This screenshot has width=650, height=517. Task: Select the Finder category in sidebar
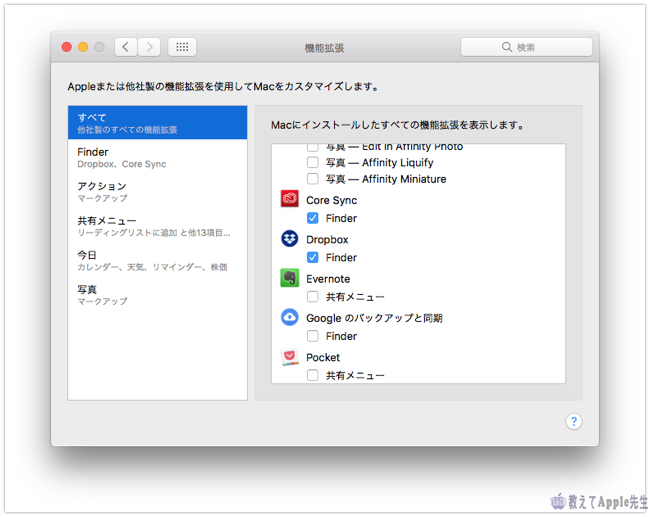pos(158,157)
